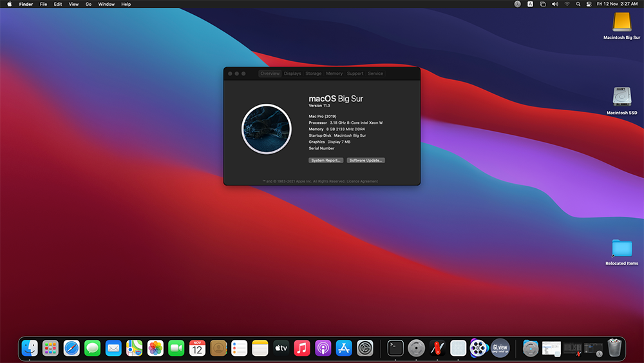The height and width of the screenshot is (363, 644).
Task: Open GLview app from the Dock
Action: [500, 348]
